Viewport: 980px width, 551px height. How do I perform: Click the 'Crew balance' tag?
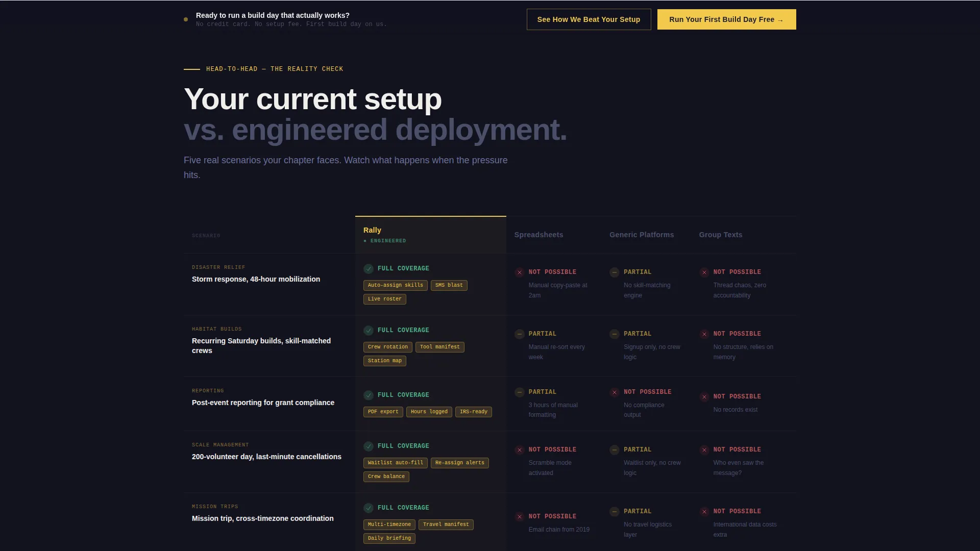pyautogui.click(x=386, y=477)
